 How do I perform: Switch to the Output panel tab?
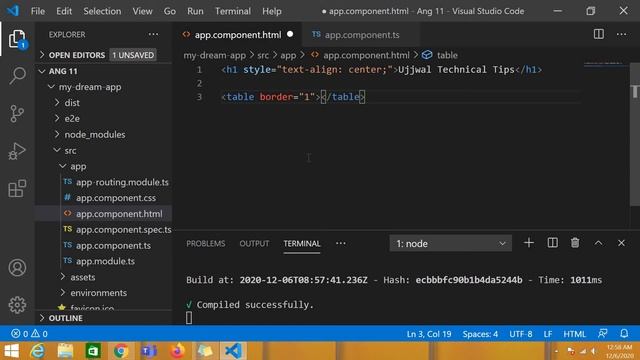[254, 243]
